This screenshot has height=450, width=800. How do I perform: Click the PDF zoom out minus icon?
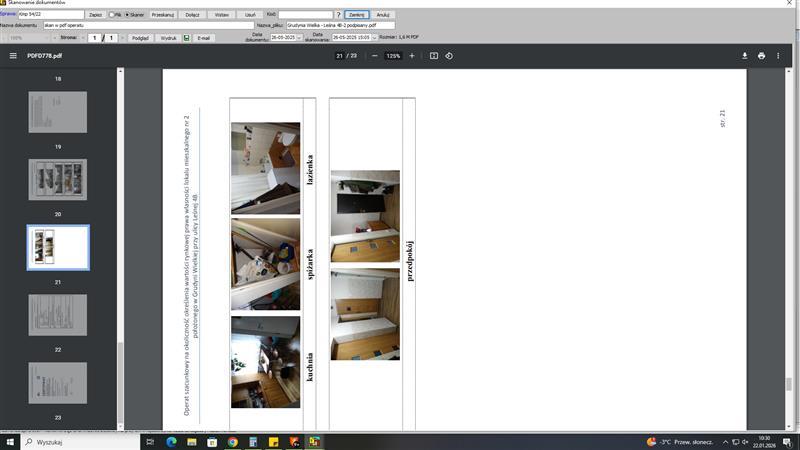(x=375, y=56)
